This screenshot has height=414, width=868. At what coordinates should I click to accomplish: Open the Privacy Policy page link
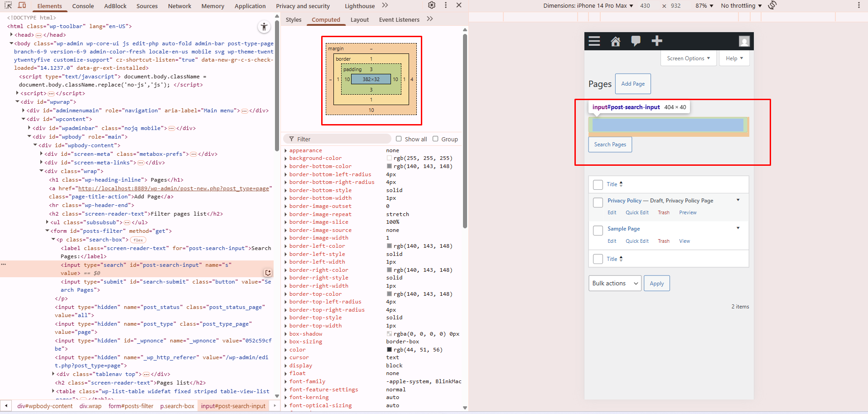point(624,201)
